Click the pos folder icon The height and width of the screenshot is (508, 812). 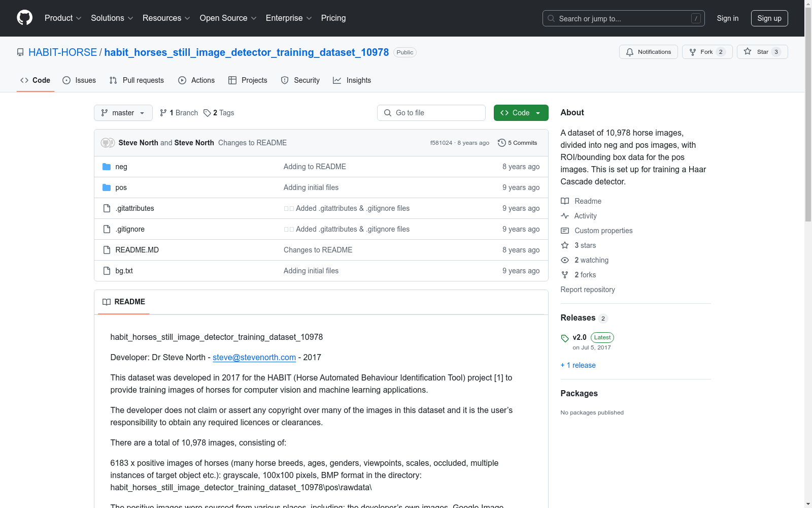tap(107, 187)
